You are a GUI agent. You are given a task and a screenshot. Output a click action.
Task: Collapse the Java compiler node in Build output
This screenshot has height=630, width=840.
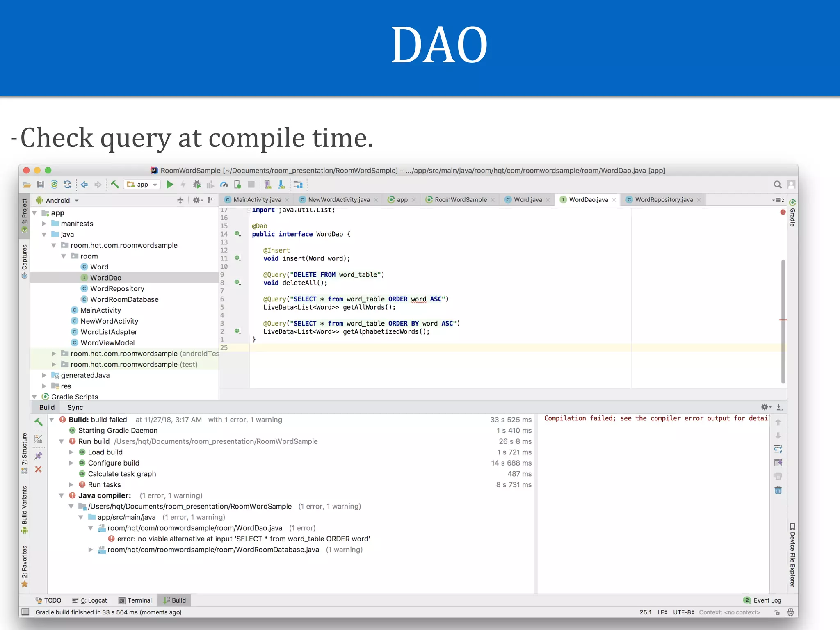point(61,495)
